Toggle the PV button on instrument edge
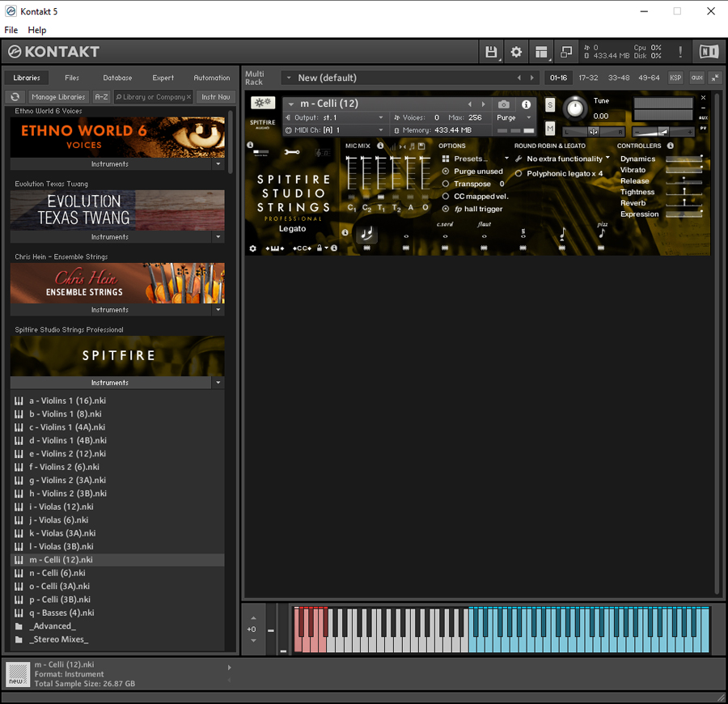Image resolution: width=728 pixels, height=704 pixels. (x=704, y=128)
